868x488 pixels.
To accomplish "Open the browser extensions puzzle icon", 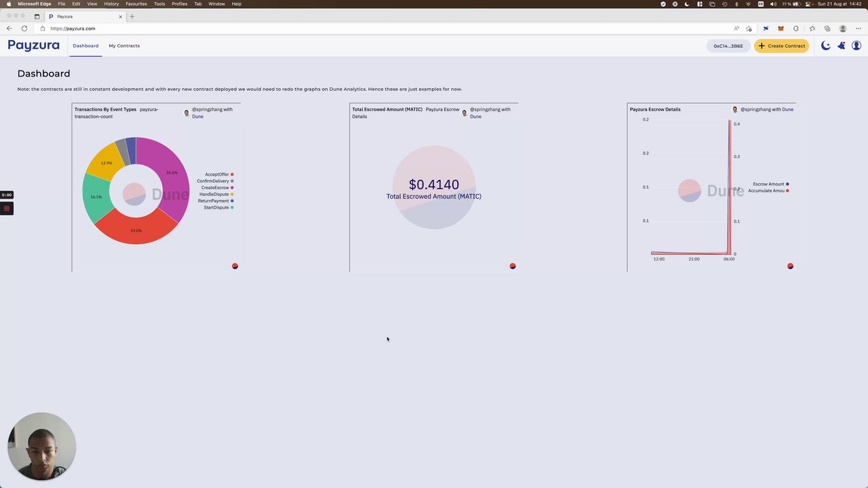I will pyautogui.click(x=796, y=28).
